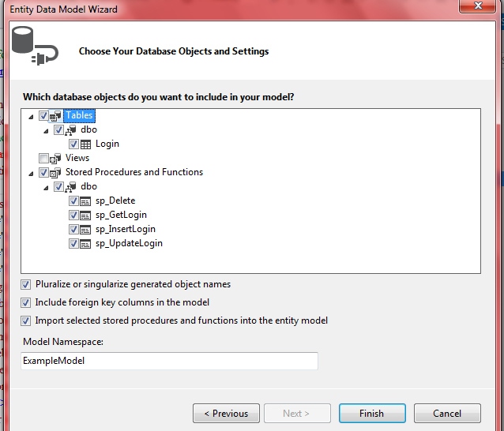Click the Finish button
504x431 pixels.
[372, 414]
